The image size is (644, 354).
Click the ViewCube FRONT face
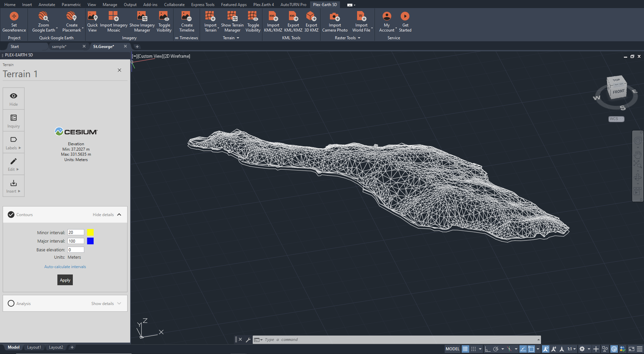coord(618,92)
